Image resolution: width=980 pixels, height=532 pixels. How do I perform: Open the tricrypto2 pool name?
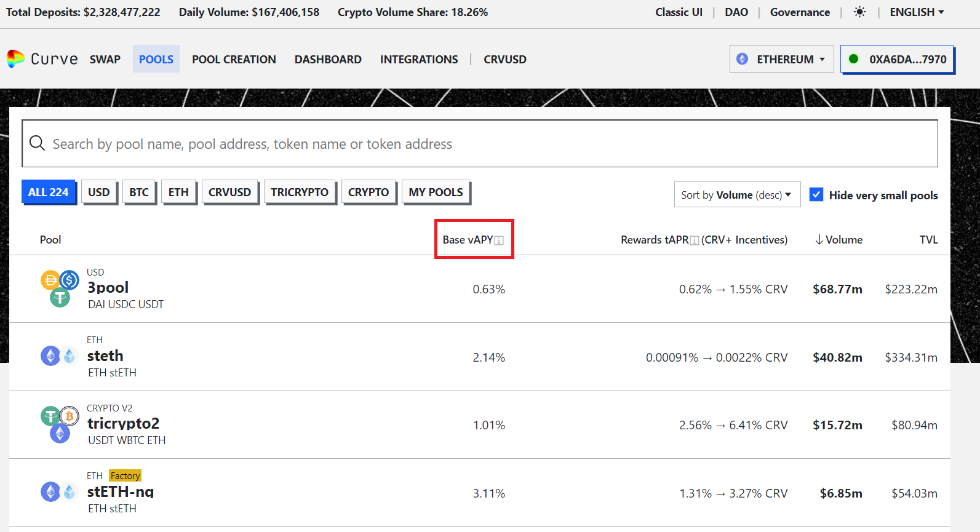[123, 423]
